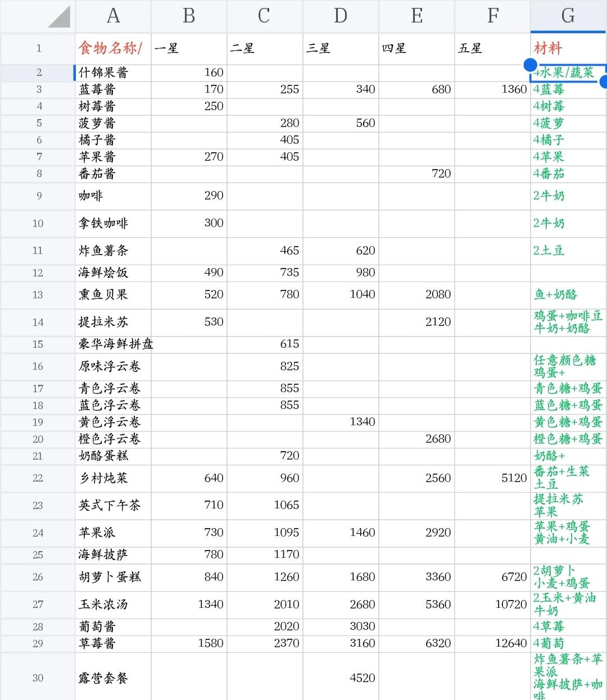Click the 1360 value for 蓝莓酱
This screenshot has height=700, width=607.
pos(492,89)
